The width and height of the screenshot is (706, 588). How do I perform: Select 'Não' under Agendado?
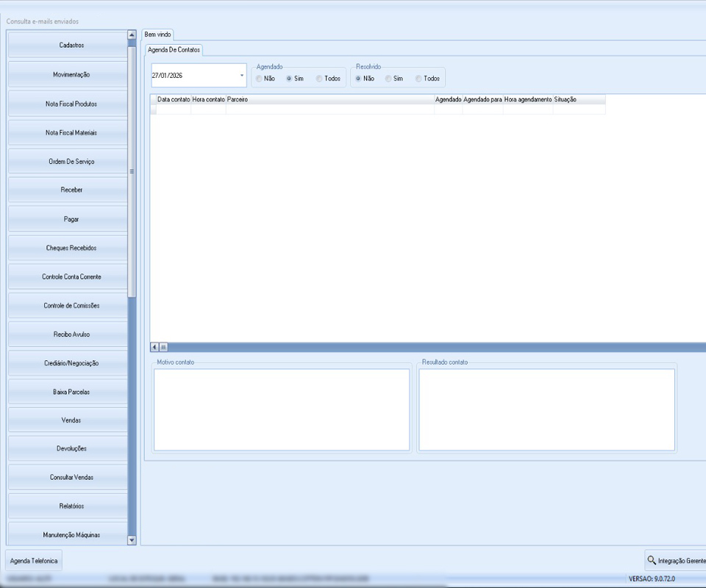tap(259, 79)
